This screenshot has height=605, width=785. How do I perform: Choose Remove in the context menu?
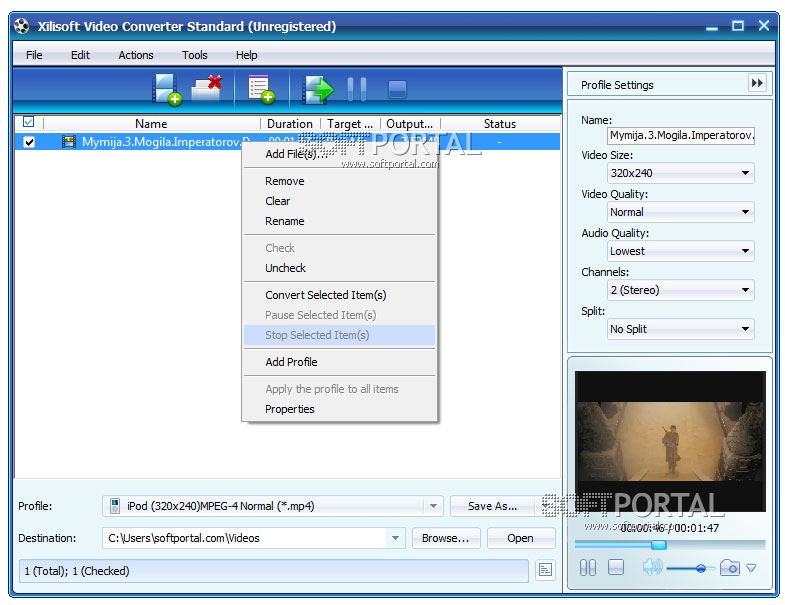pos(339,181)
